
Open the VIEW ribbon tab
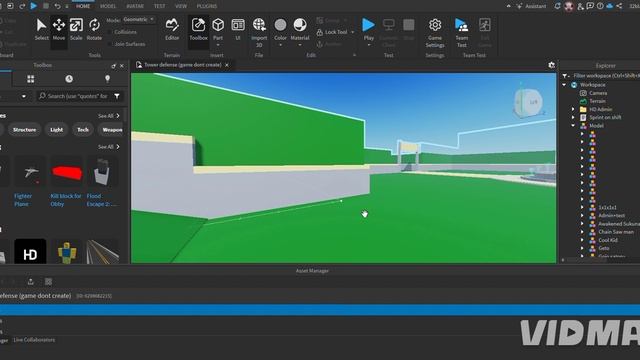181,6
